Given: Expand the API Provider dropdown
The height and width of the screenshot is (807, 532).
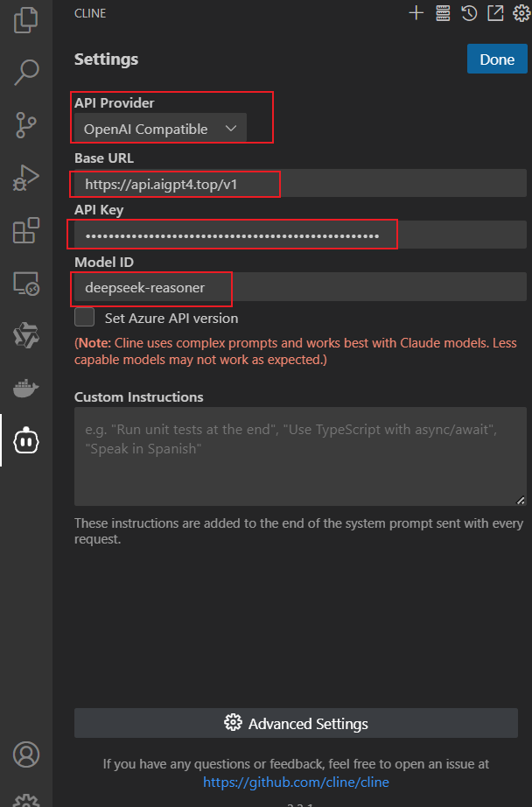Looking at the screenshot, I should 160,129.
